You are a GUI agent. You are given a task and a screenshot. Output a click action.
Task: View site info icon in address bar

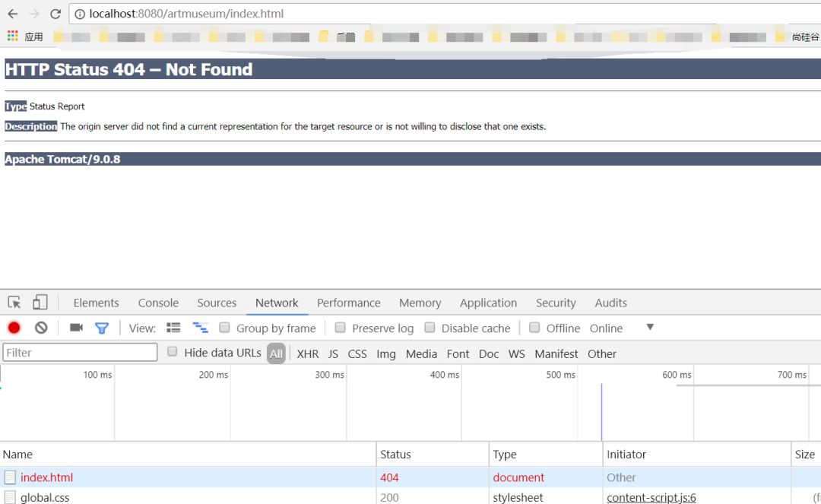click(x=80, y=14)
